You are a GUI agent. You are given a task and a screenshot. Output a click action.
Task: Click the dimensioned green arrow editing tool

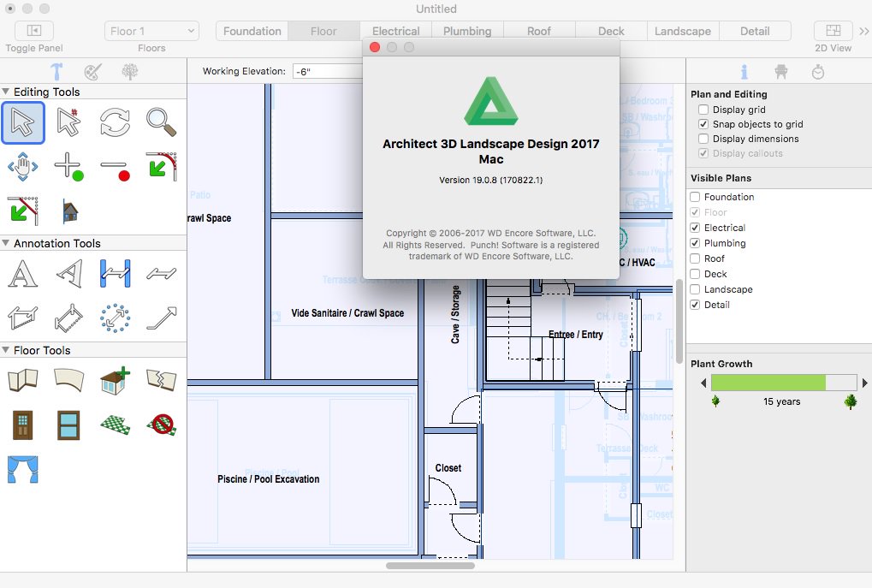(x=23, y=211)
